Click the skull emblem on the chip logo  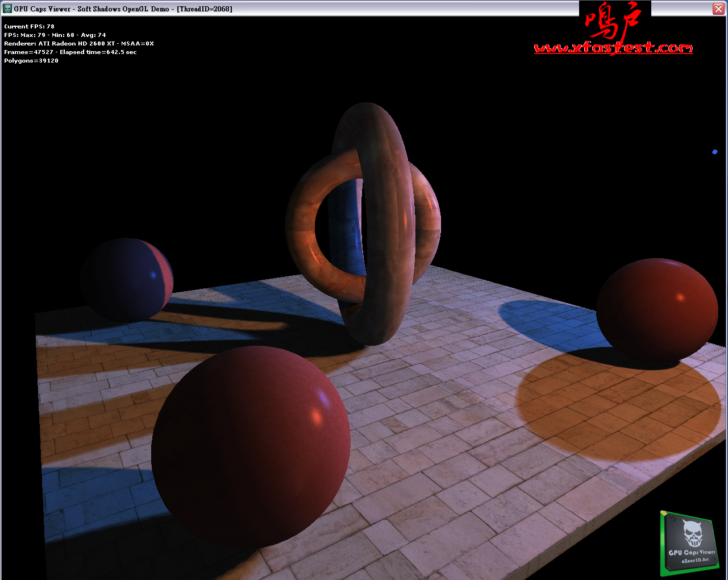(692, 534)
